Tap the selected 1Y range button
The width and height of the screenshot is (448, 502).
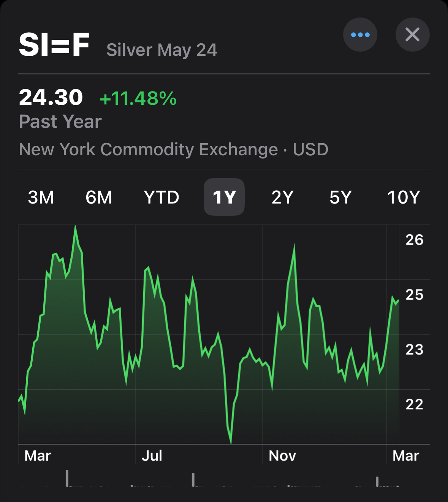tap(224, 197)
